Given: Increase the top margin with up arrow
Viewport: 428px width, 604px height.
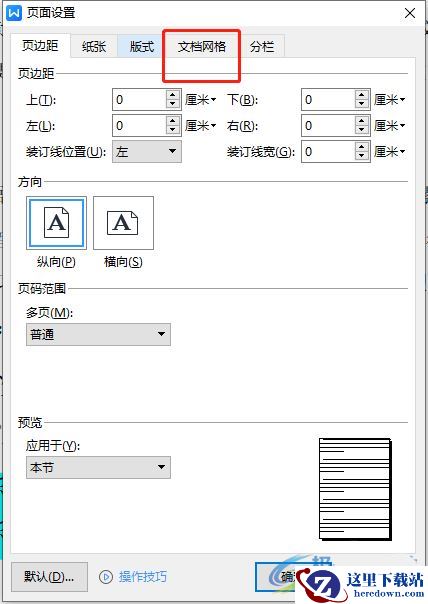Looking at the screenshot, I should click(x=173, y=95).
